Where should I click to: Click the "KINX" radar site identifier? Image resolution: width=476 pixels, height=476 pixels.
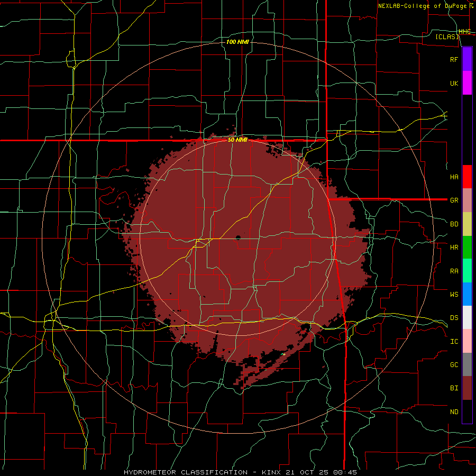coord(271,472)
